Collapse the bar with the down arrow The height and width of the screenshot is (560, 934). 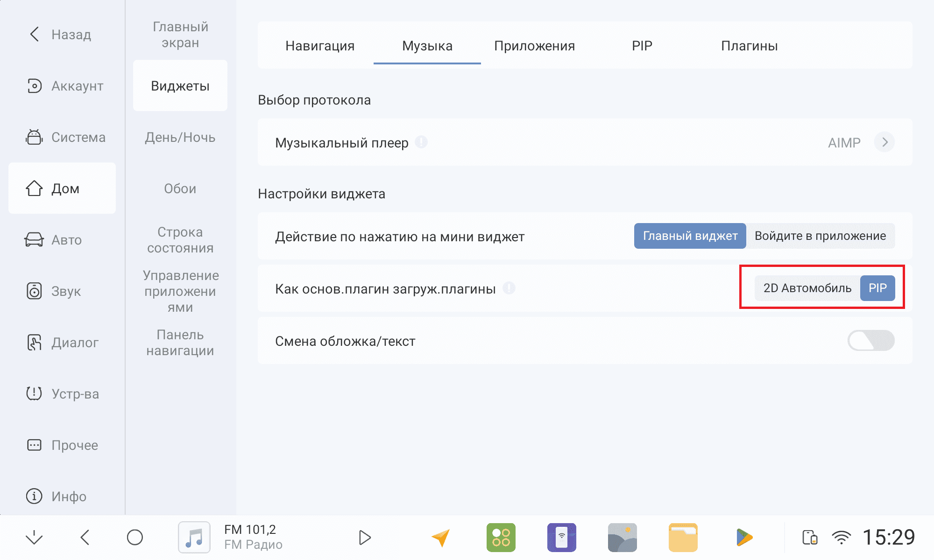click(x=34, y=538)
